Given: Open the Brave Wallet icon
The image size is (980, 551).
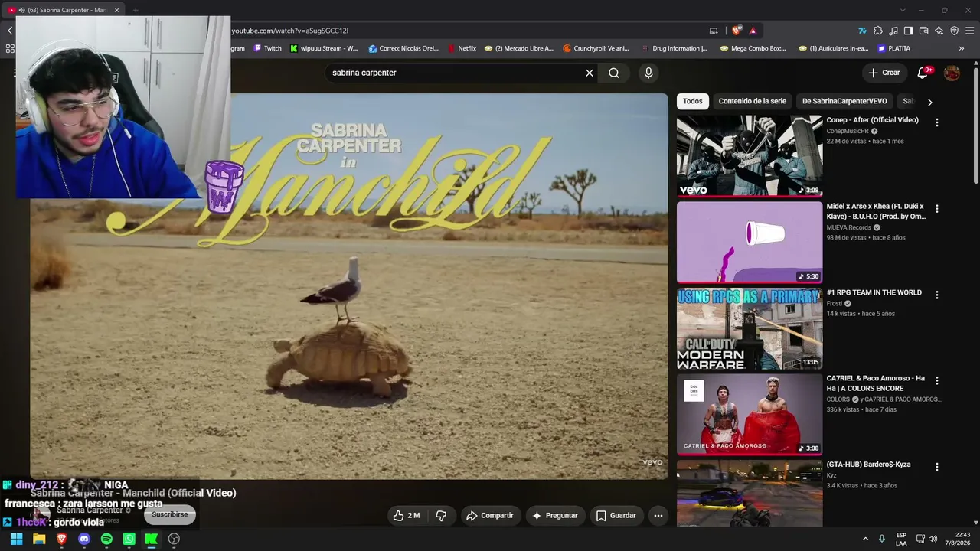Looking at the screenshot, I should click(x=923, y=31).
